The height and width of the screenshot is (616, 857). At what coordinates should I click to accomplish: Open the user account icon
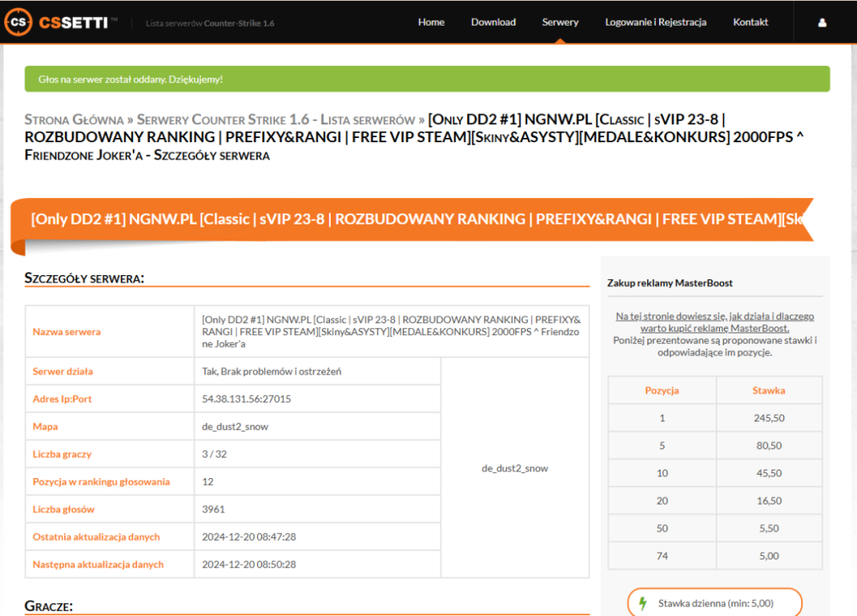pos(822,22)
